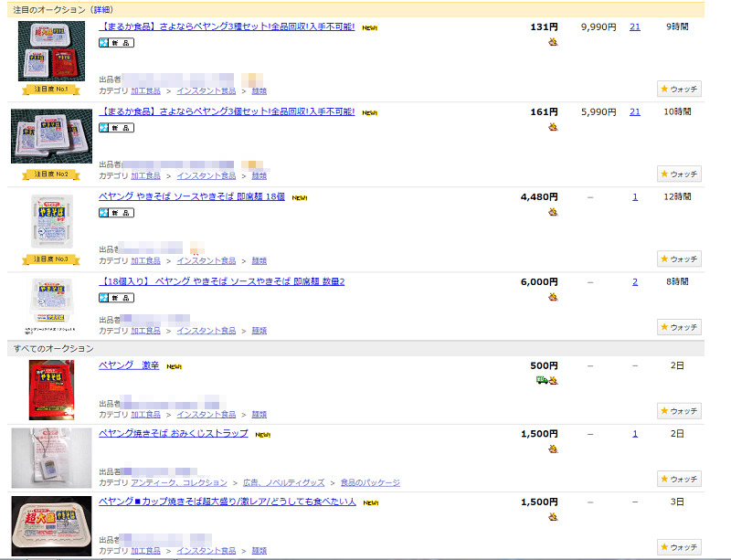Open 加工食品 category in 【18個入り】 listing
731x560 pixels.
(145, 331)
